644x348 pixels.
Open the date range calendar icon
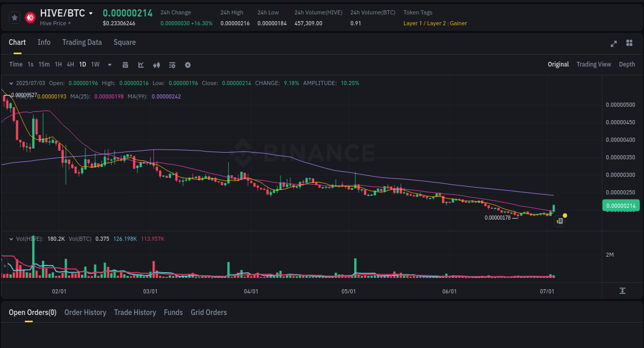[x=125, y=65]
